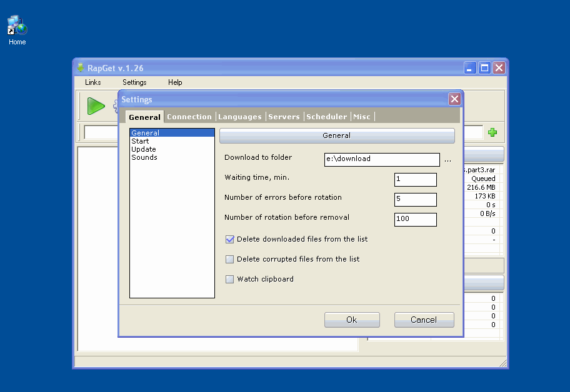Minimize the RapGet window
The height and width of the screenshot is (392, 570).
[470, 68]
